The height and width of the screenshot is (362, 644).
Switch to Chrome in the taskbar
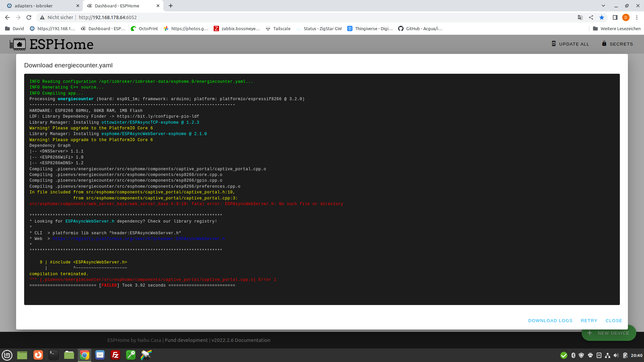85,355
